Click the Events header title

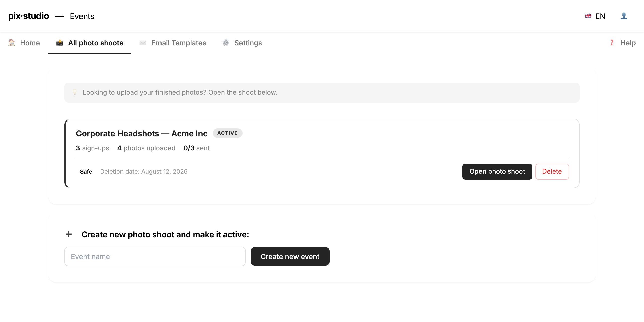click(82, 16)
